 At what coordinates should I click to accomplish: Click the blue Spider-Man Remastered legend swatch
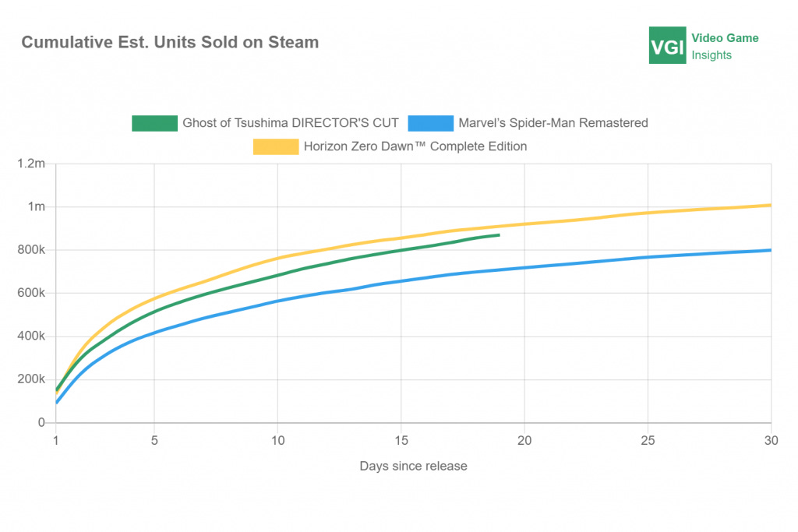(x=430, y=123)
